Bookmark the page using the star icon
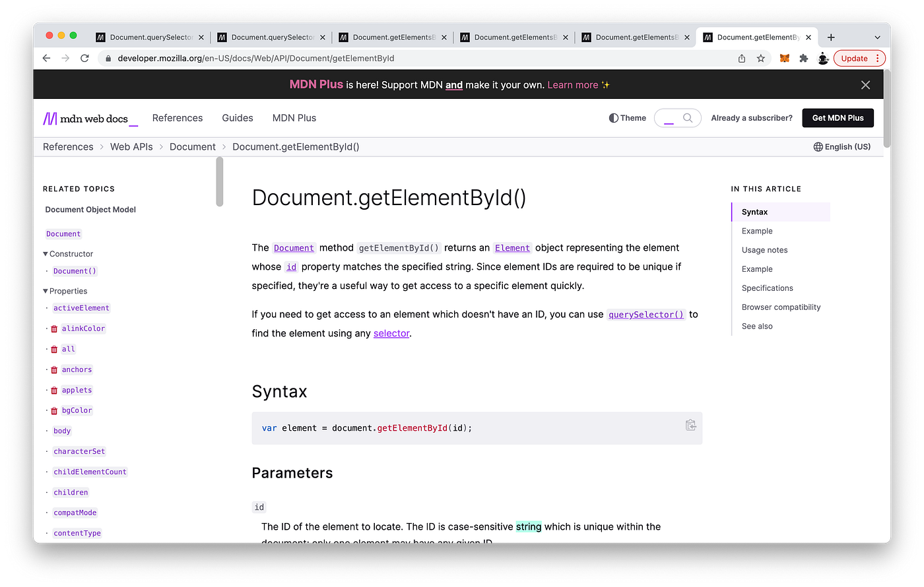This screenshot has height=587, width=924. (x=761, y=58)
